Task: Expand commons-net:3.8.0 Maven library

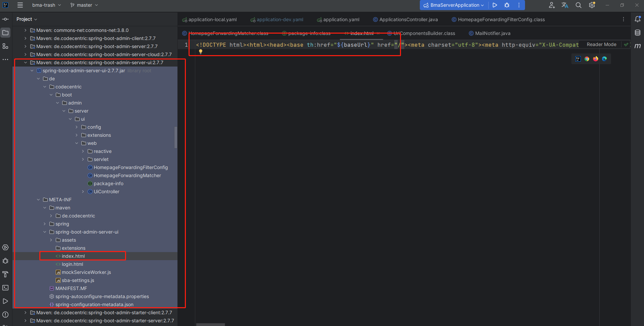Action: 26,30
